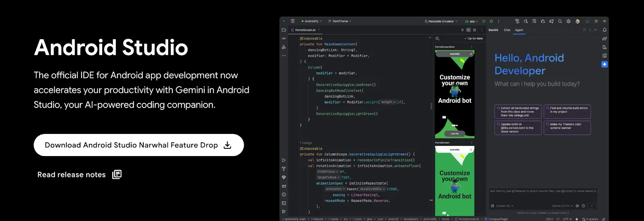Open Gemini chat history clock icon
Screen dimensions: 644x221
(x=583, y=206)
